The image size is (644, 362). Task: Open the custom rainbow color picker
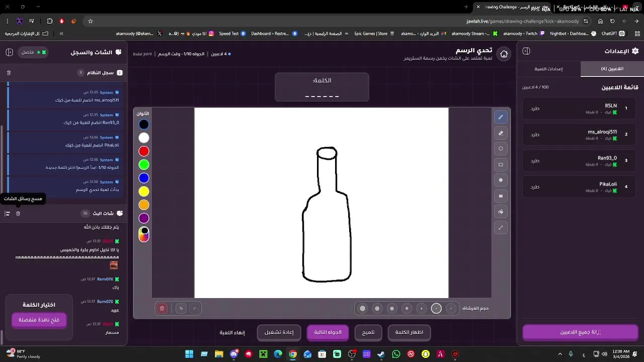pyautogui.click(x=144, y=234)
